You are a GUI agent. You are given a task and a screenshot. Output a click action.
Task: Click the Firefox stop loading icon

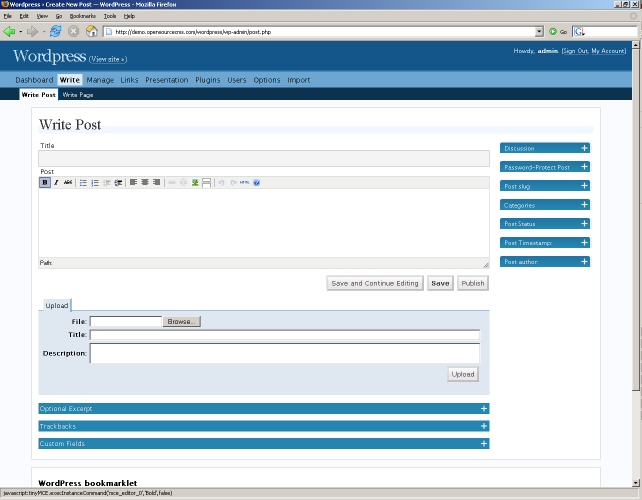(x=74, y=32)
